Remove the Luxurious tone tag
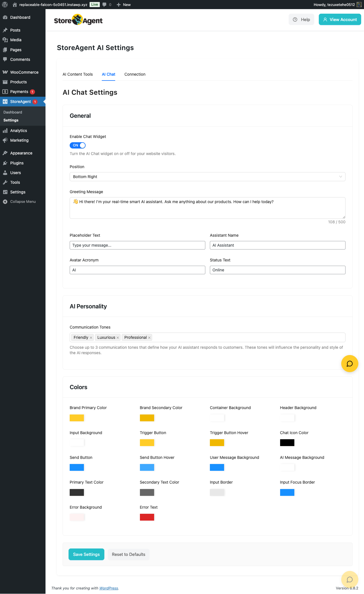This screenshot has height=594, width=364. click(118, 338)
